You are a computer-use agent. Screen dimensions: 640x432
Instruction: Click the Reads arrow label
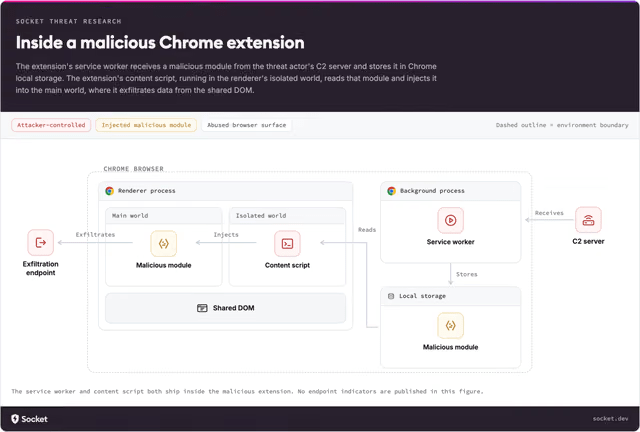pos(367,229)
